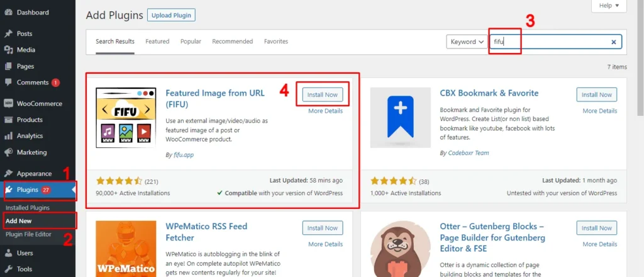
Task: Click the plugin search input field
Action: click(555, 42)
